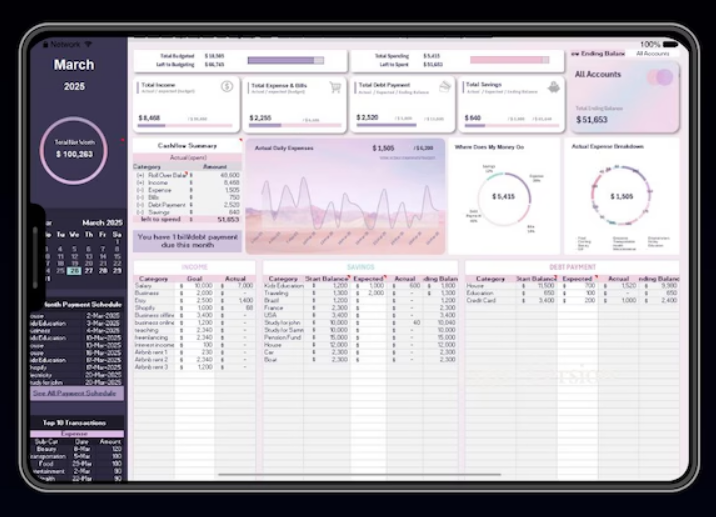Screen dimensions: 716x517
Task: Click the dollar coin icon on Total Income card
Action: click(227, 86)
